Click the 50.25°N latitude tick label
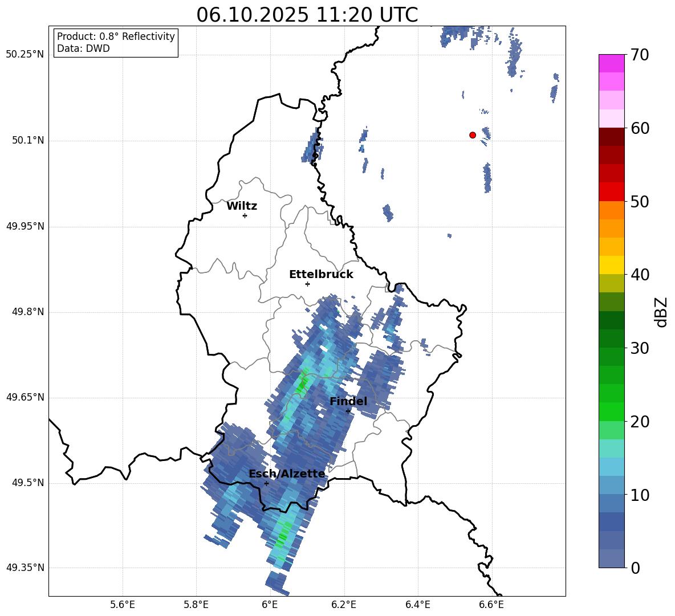The image size is (675, 616). click(x=25, y=55)
